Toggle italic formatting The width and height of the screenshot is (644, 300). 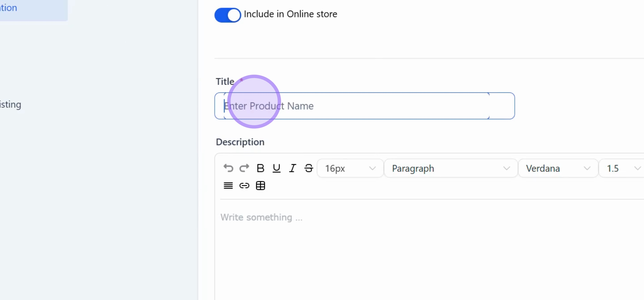tap(293, 168)
